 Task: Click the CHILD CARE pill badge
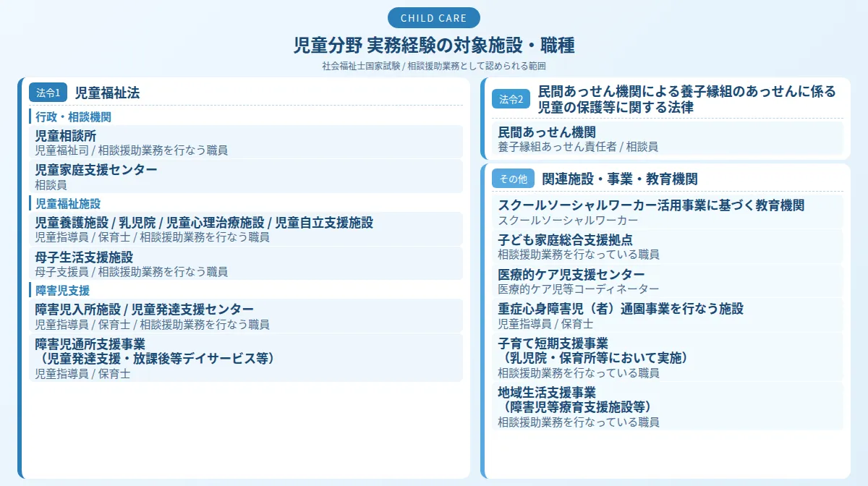coord(434,18)
